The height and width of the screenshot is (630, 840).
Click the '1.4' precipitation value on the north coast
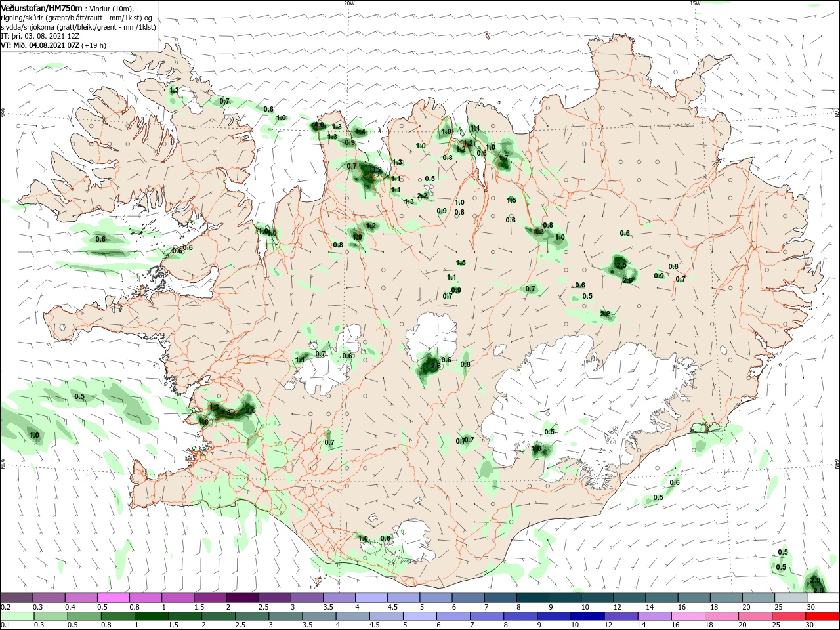click(360, 132)
